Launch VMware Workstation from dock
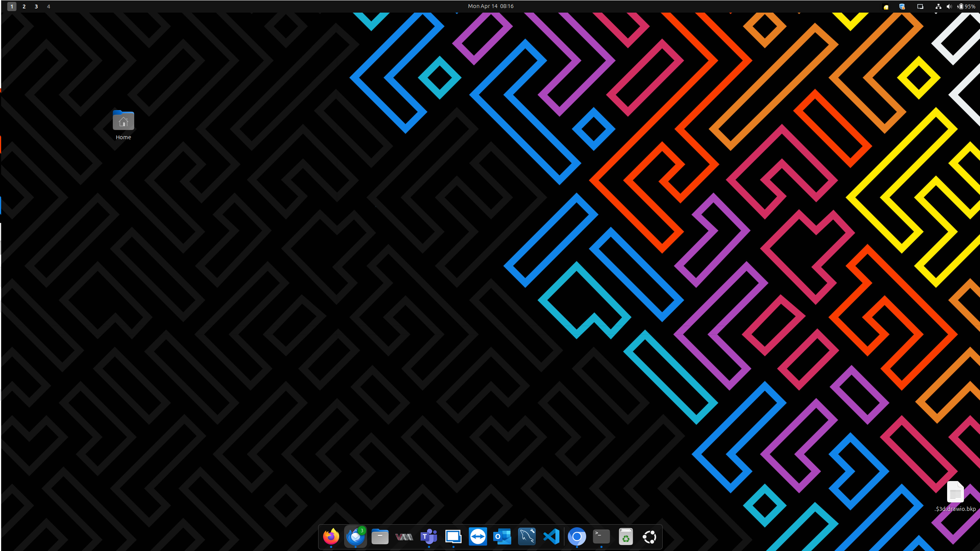 pyautogui.click(x=404, y=537)
